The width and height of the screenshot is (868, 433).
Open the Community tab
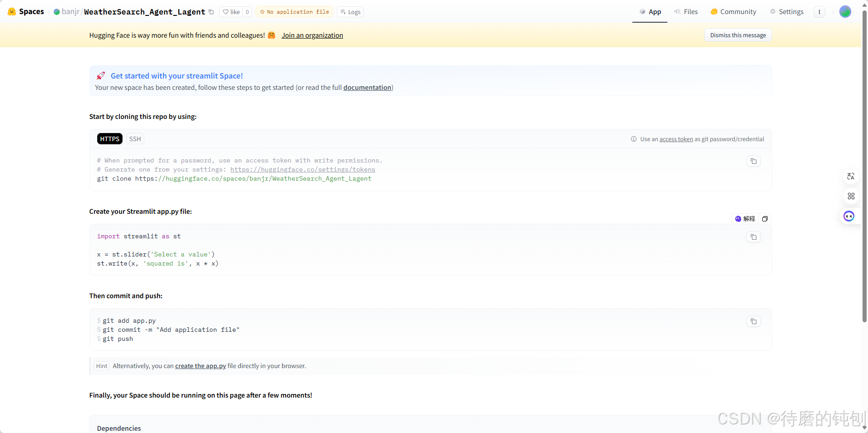pyautogui.click(x=733, y=12)
